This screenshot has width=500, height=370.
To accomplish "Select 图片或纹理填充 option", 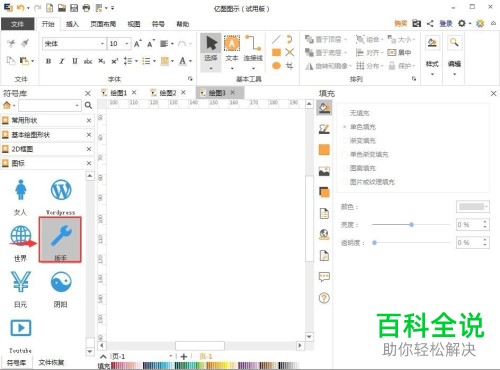I will [369, 182].
